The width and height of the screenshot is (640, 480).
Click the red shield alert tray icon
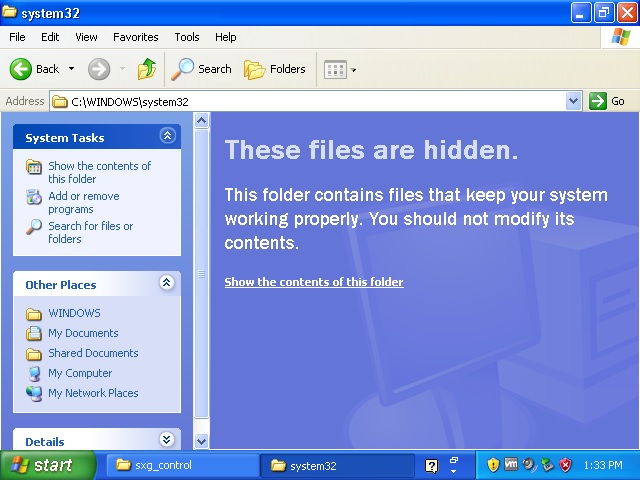point(565,464)
